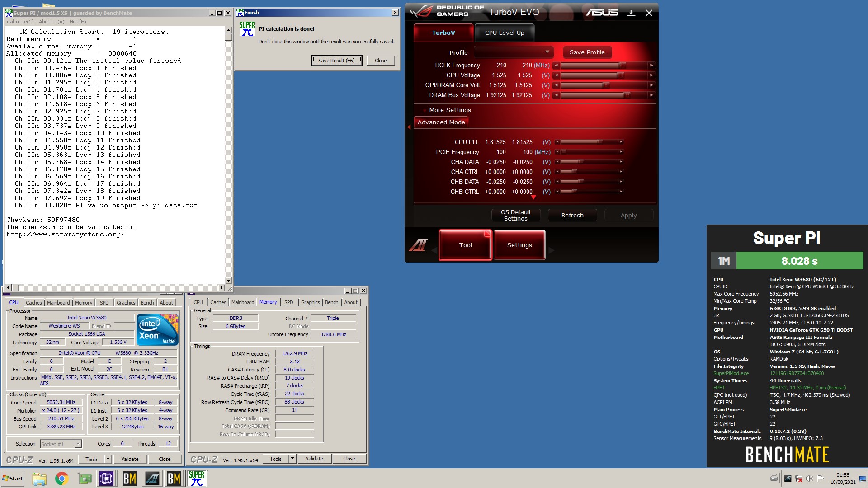
Task: Raise CPU Voltage using the right arrow
Action: (651, 75)
